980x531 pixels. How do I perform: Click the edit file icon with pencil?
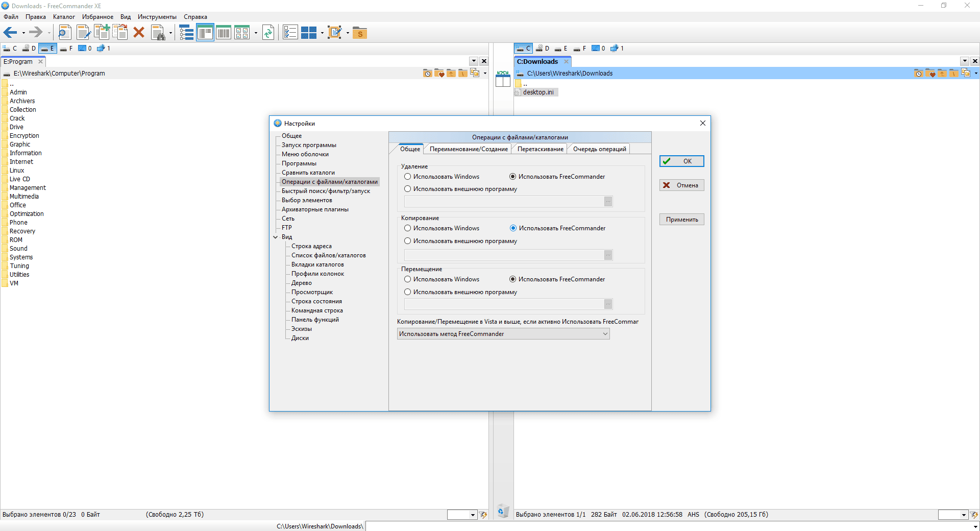[83, 33]
